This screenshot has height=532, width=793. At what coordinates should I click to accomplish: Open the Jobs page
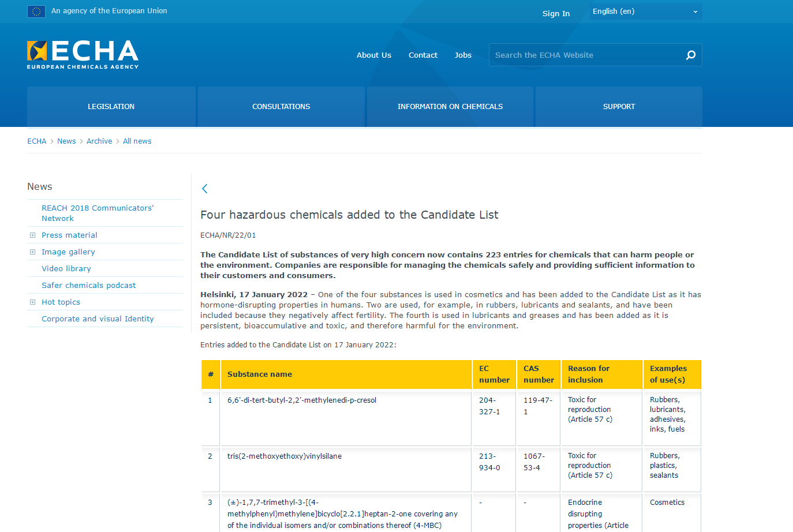pos(463,55)
